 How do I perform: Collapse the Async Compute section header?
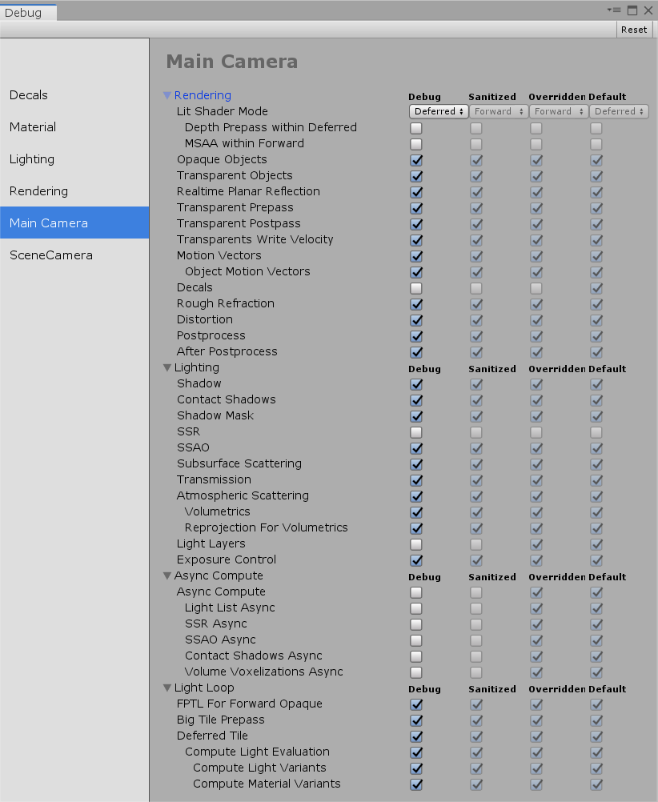[167, 576]
